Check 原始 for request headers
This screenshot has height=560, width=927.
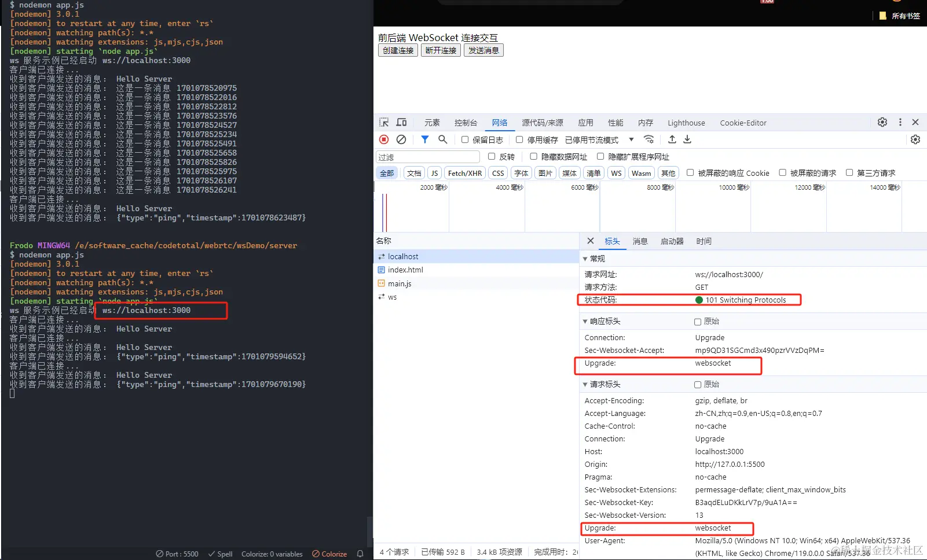pos(698,385)
